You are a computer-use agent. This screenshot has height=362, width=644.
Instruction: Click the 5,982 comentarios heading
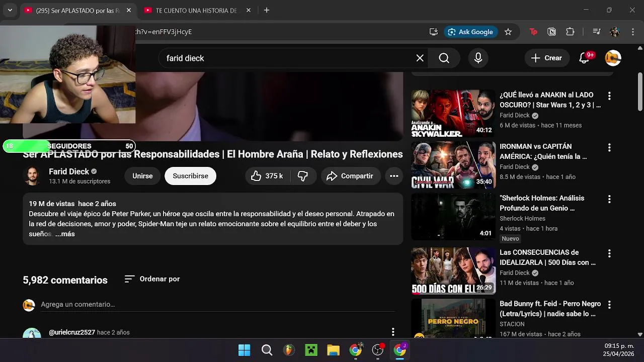pyautogui.click(x=65, y=280)
